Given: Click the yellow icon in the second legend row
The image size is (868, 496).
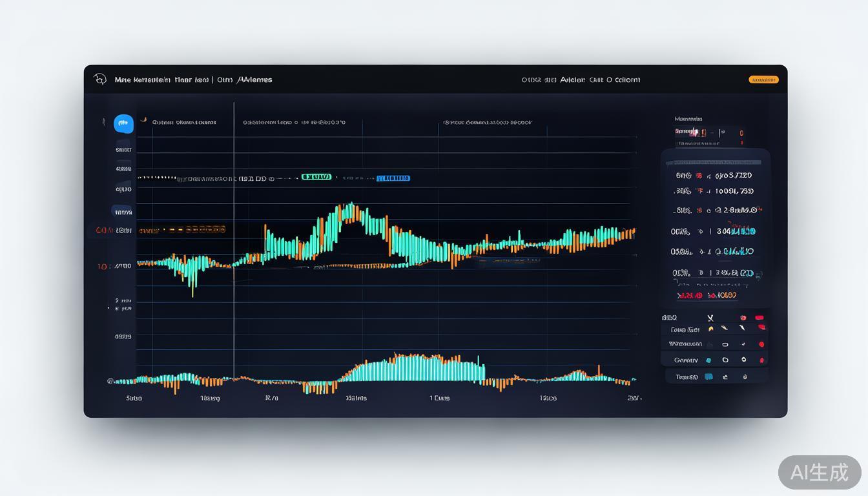Looking at the screenshot, I should coord(710,329).
